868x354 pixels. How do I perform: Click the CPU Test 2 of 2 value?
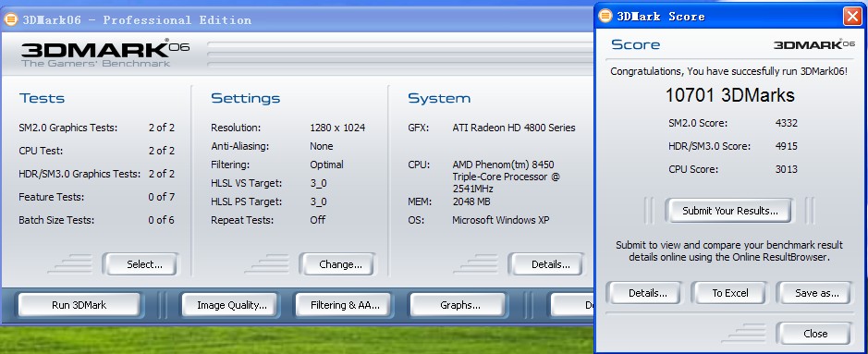(161, 151)
